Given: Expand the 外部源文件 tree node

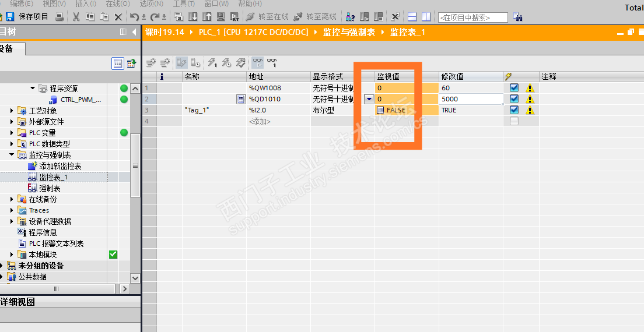Looking at the screenshot, I should tap(12, 122).
